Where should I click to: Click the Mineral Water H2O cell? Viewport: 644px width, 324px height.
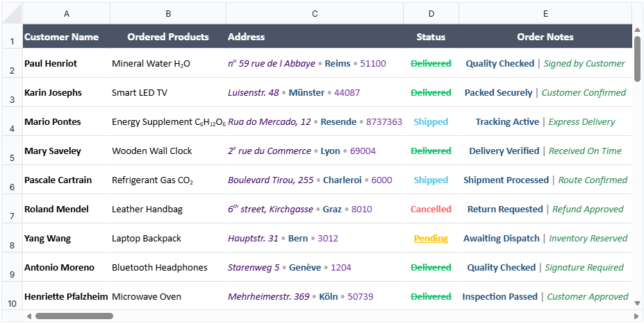point(168,63)
